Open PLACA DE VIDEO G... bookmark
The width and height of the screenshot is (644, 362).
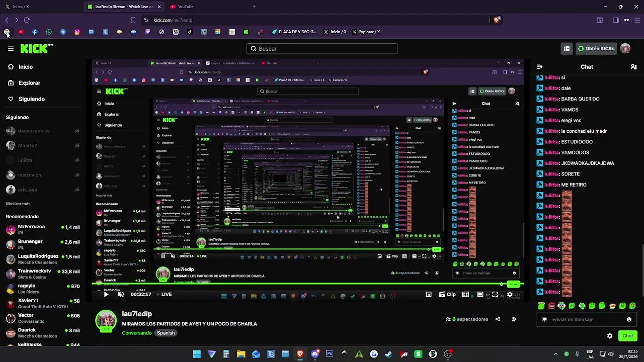click(294, 32)
